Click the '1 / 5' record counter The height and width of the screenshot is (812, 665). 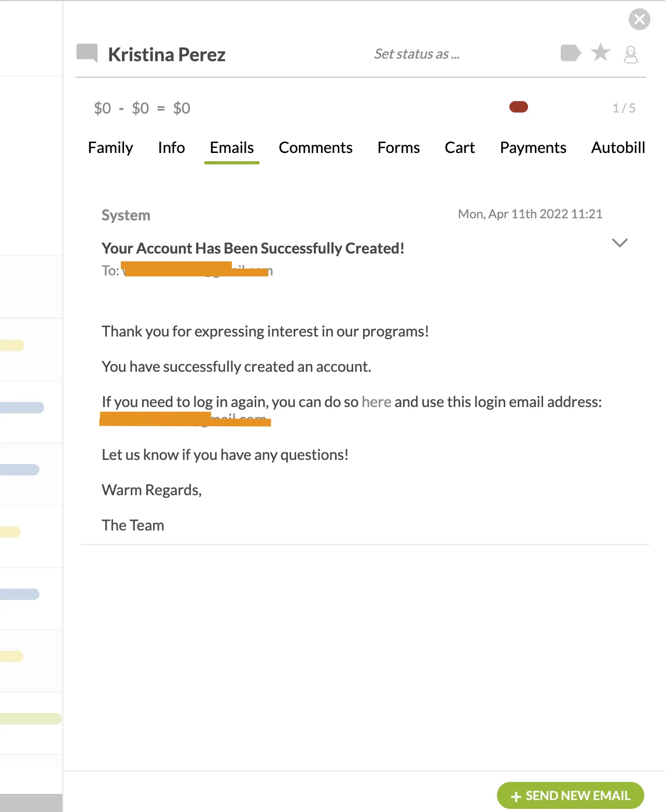pyautogui.click(x=624, y=108)
